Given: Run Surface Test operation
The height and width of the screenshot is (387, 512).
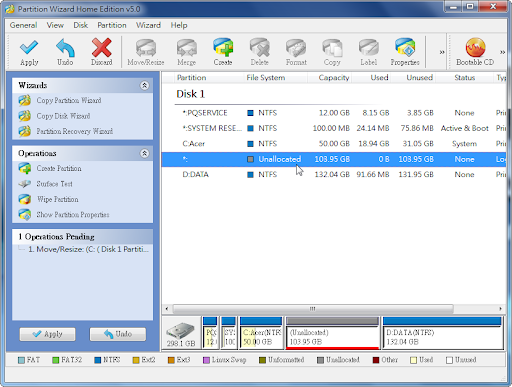Looking at the screenshot, I should coord(54,184).
